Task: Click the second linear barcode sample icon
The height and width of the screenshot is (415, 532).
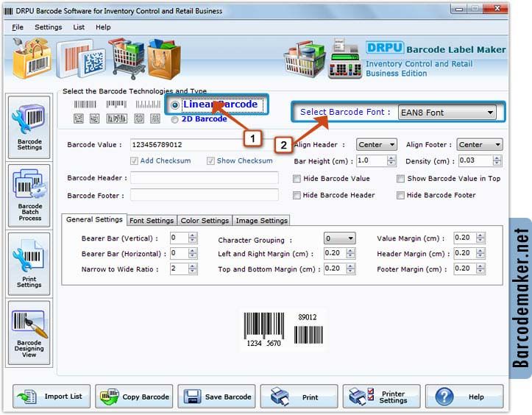Action: (x=116, y=104)
